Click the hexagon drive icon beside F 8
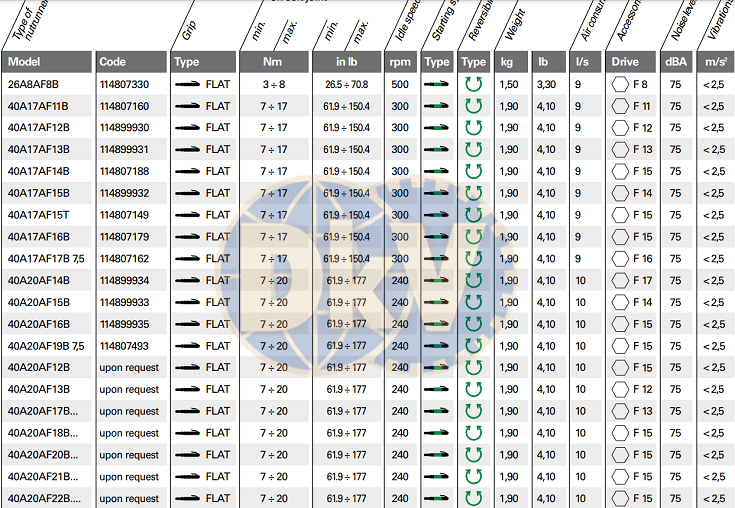735x508 pixels. pyautogui.click(x=620, y=84)
